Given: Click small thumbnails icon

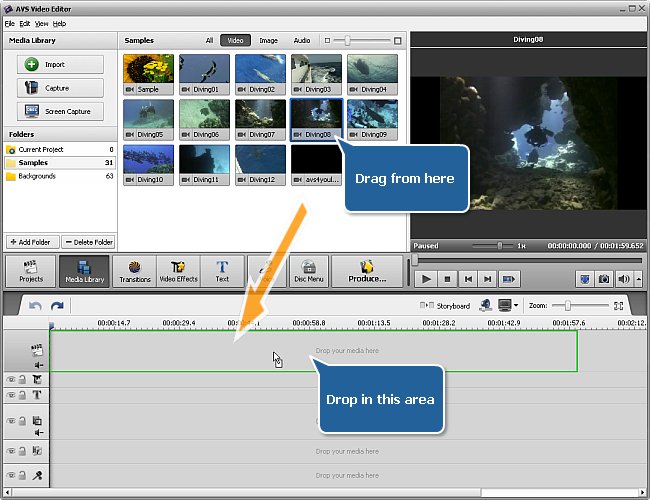Looking at the screenshot, I should coord(327,40).
